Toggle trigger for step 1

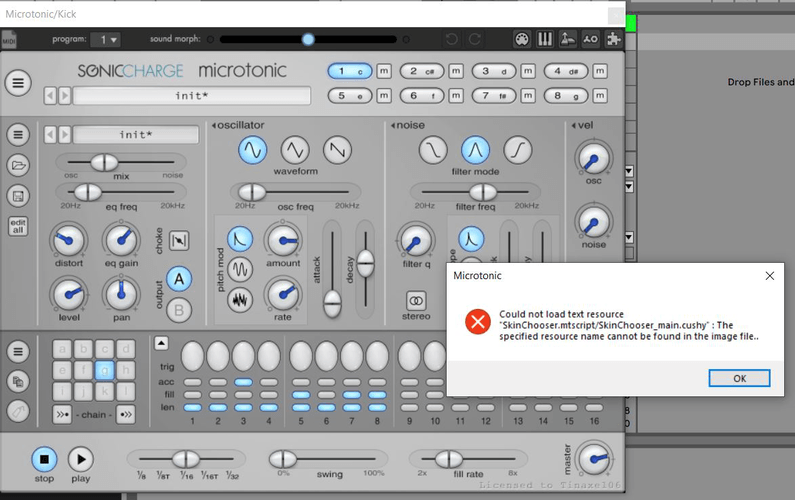click(192, 356)
